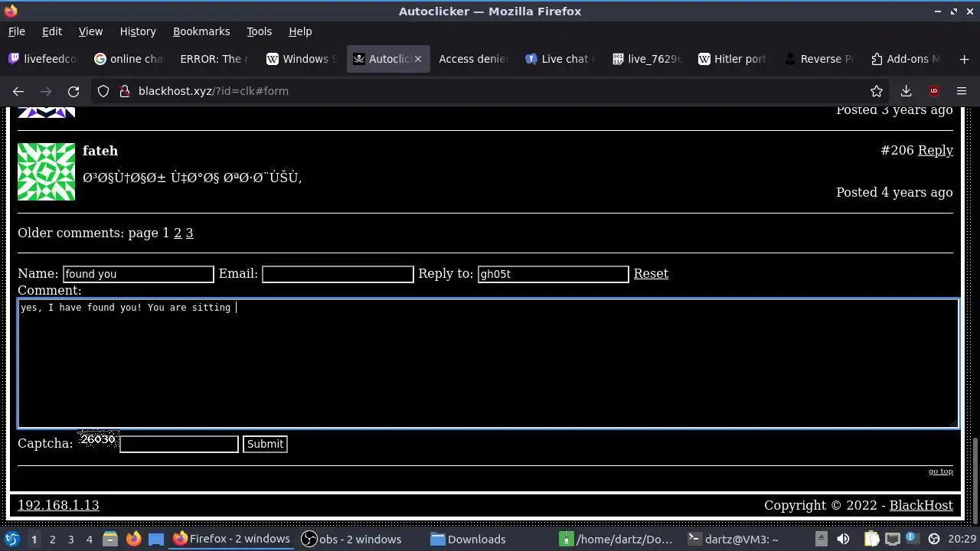Switch to obs - 2 windows taskbar item
Viewport: 980px width, 551px height.
click(352, 539)
